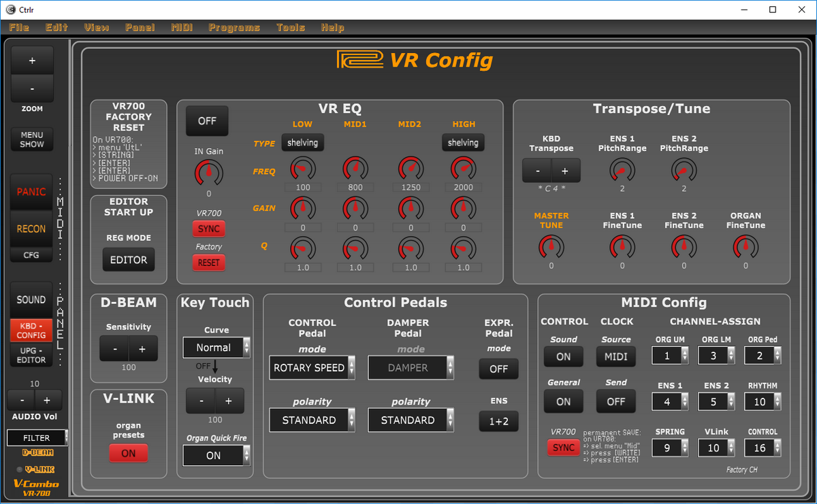Toggle MIDI Control Sound ON button

click(564, 356)
